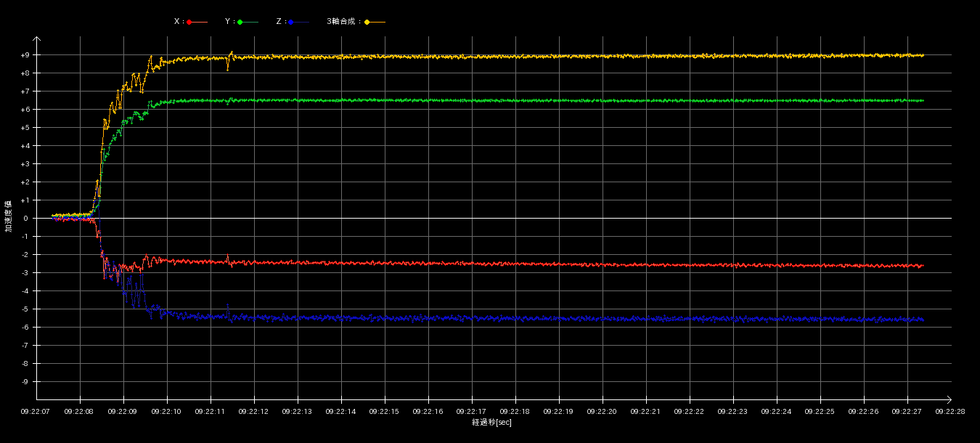
Task: Click the arrowhead atop the vertical axis
Action: [36, 39]
